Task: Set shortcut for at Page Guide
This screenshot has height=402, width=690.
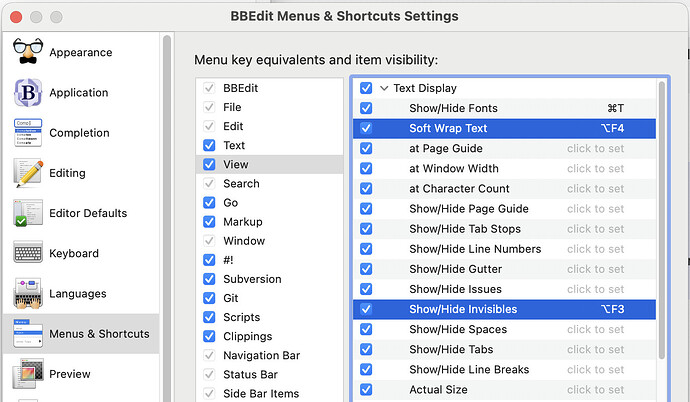Action: pyautogui.click(x=595, y=149)
